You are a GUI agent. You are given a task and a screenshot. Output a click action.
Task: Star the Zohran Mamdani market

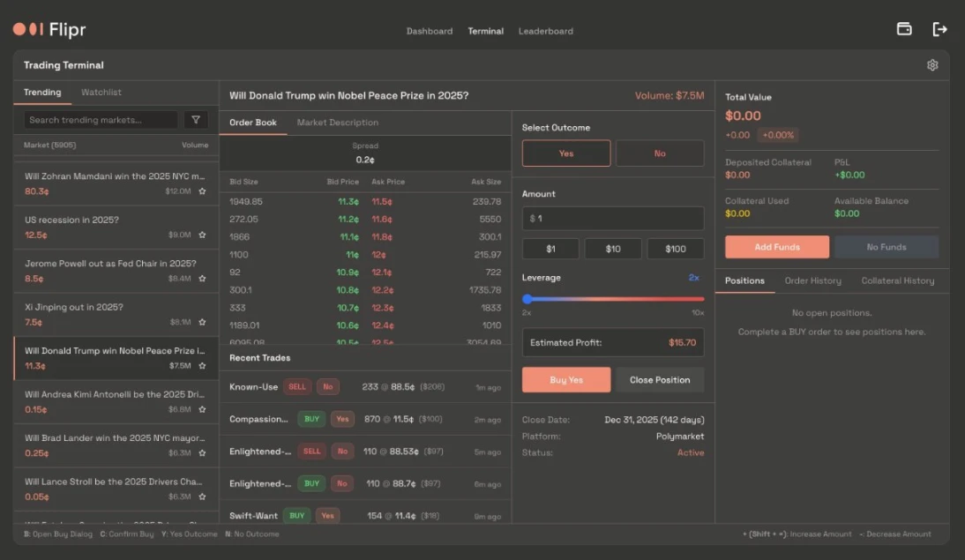click(202, 190)
